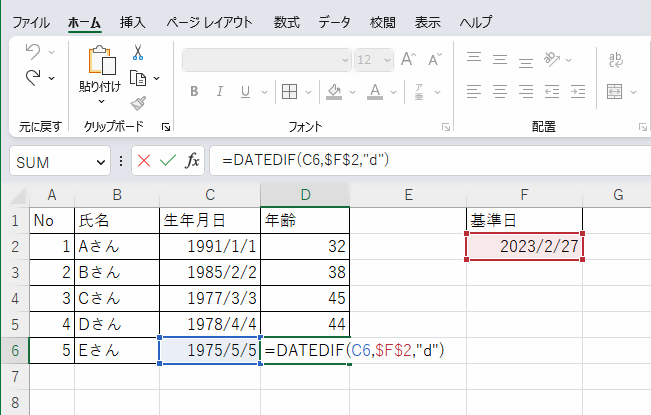651x415 pixels.
Task: Click the Copy icon
Action: tap(138, 78)
